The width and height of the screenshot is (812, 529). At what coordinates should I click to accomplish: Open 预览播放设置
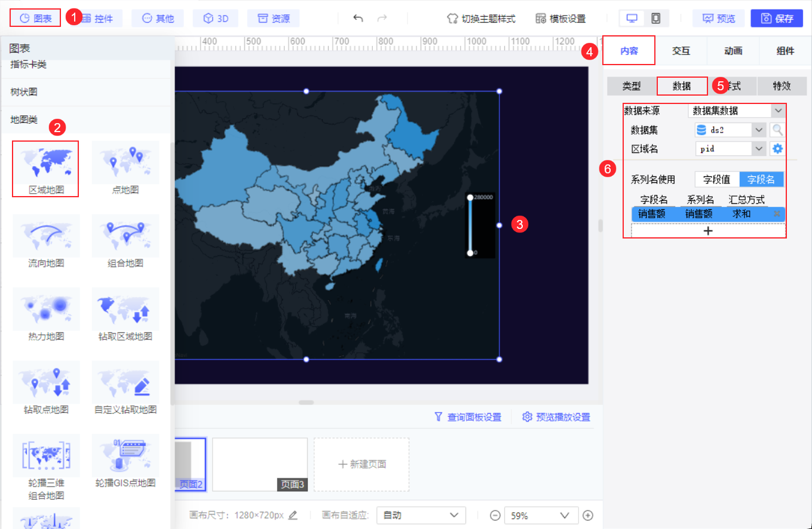click(556, 417)
